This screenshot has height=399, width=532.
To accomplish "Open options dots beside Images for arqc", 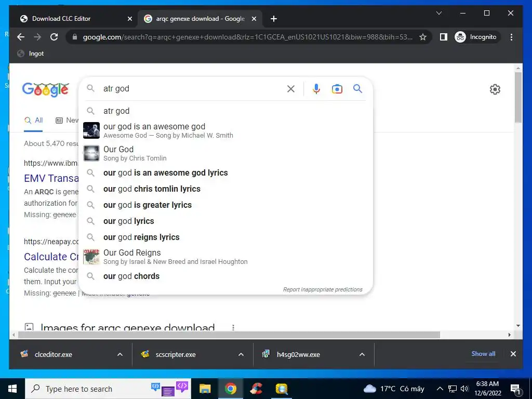I will (x=233, y=327).
